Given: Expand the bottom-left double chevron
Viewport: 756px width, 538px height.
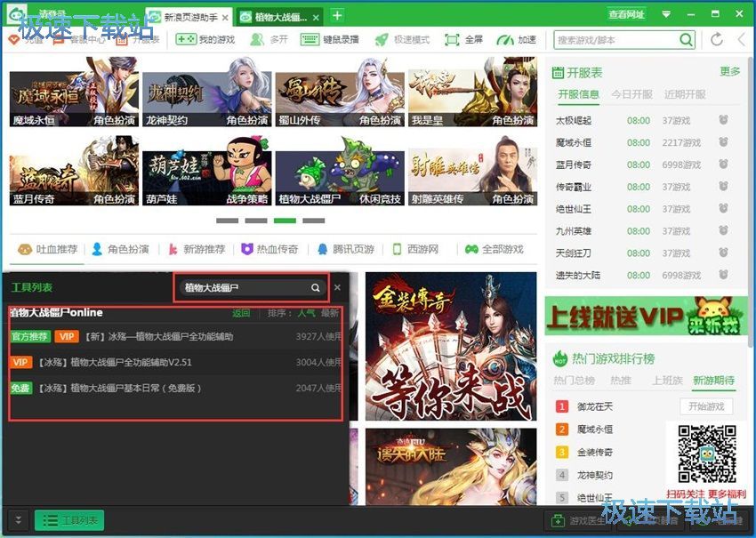Looking at the screenshot, I should pos(18,520).
